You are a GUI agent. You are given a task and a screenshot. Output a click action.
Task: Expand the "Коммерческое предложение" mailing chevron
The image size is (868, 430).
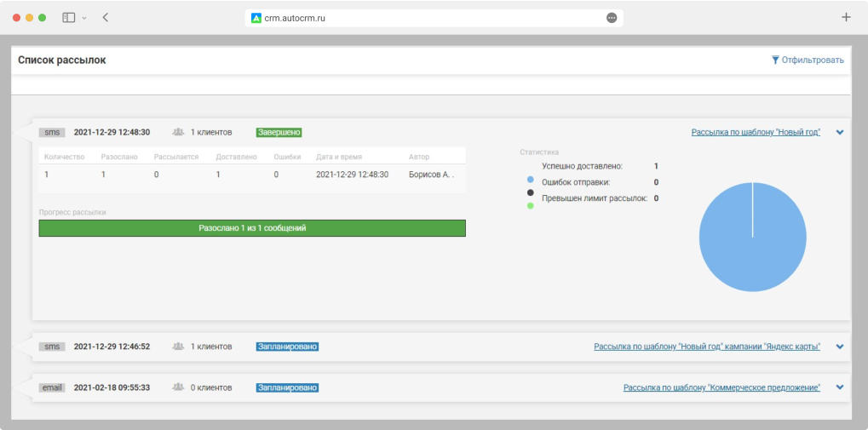pyautogui.click(x=840, y=387)
